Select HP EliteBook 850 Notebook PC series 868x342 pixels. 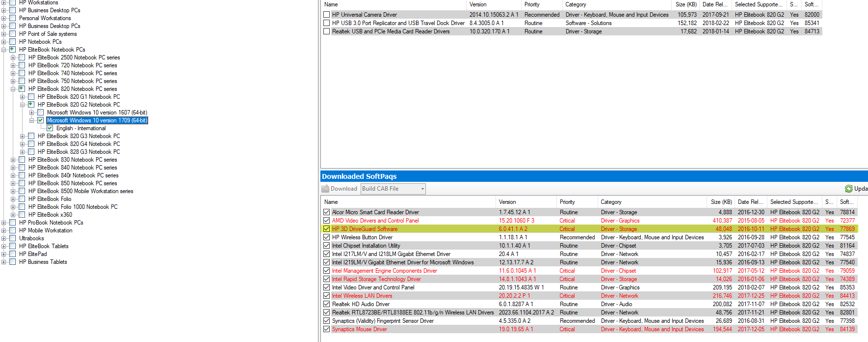tap(73, 183)
